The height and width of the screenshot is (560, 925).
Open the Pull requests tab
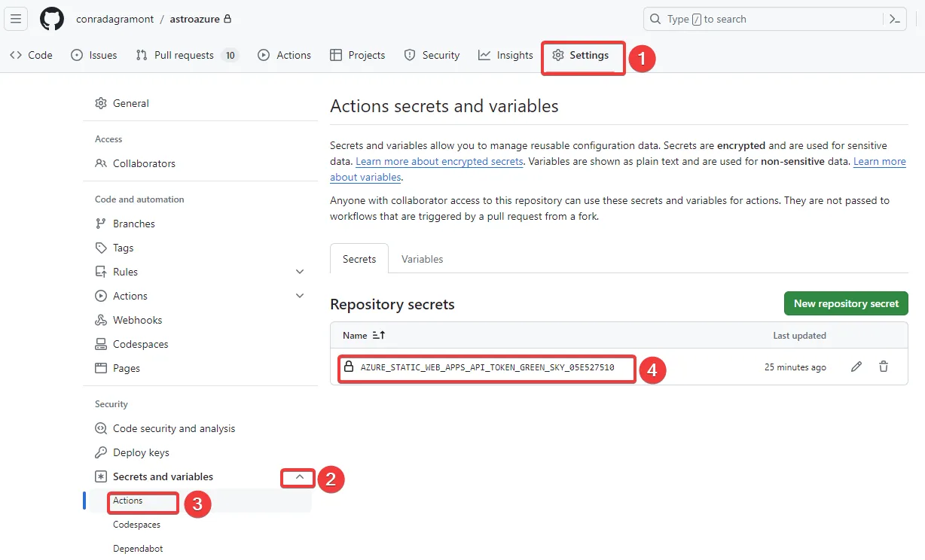[187, 55]
